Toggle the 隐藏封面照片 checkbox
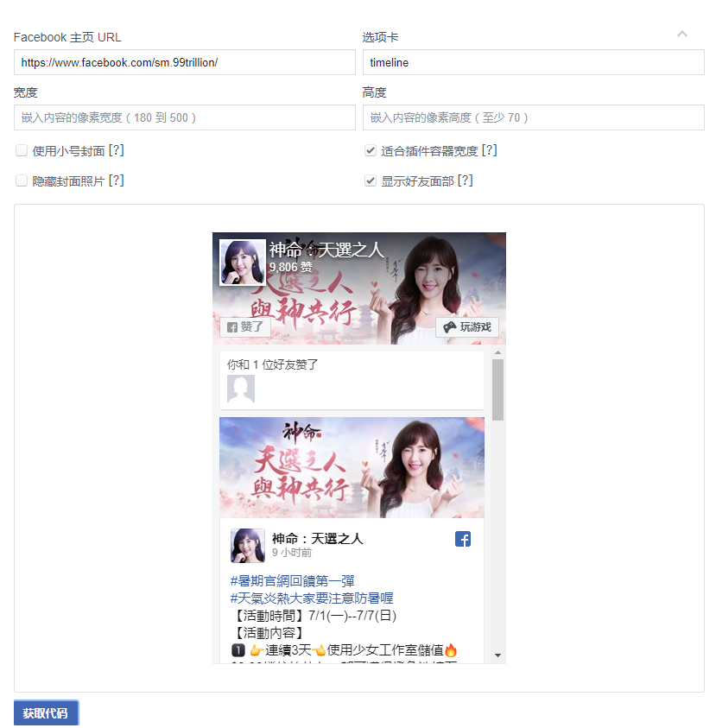This screenshot has width=716, height=728. pyautogui.click(x=22, y=180)
